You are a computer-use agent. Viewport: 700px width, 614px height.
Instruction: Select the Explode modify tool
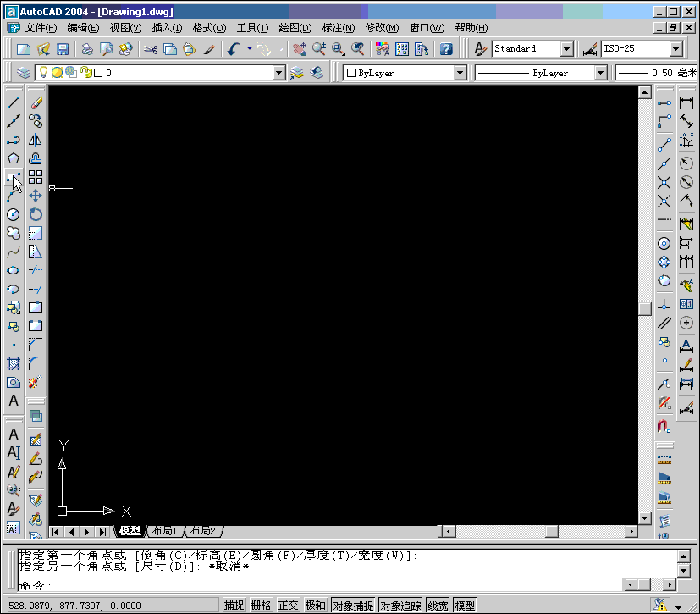36,382
